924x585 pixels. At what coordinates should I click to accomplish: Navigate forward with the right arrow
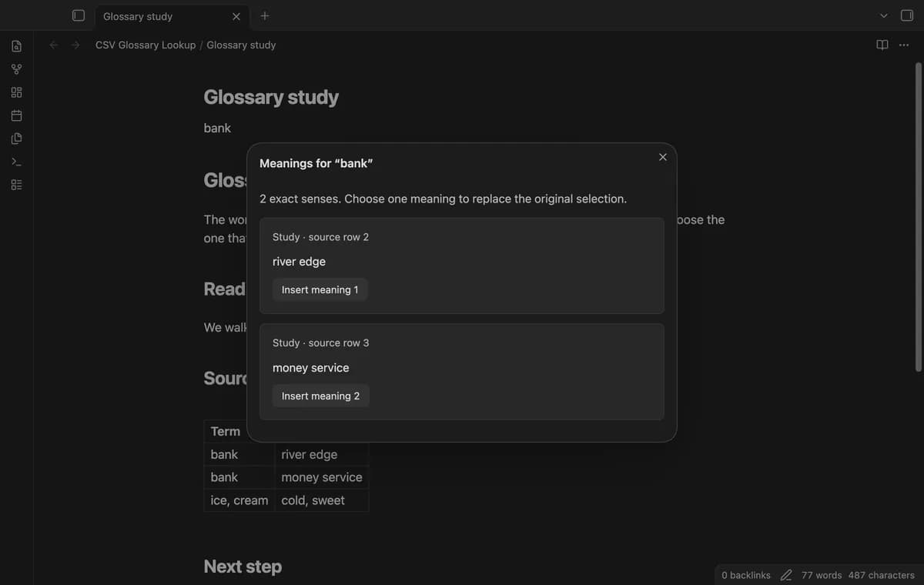(75, 45)
